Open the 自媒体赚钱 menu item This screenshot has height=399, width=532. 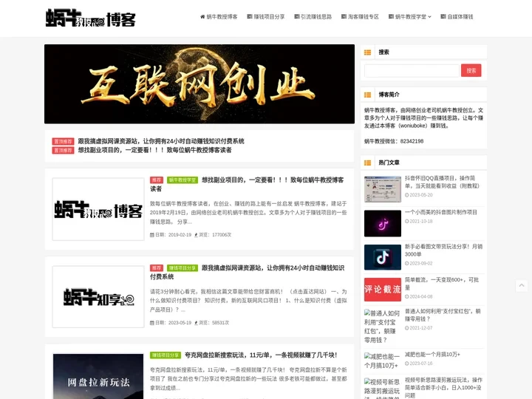pos(457,16)
